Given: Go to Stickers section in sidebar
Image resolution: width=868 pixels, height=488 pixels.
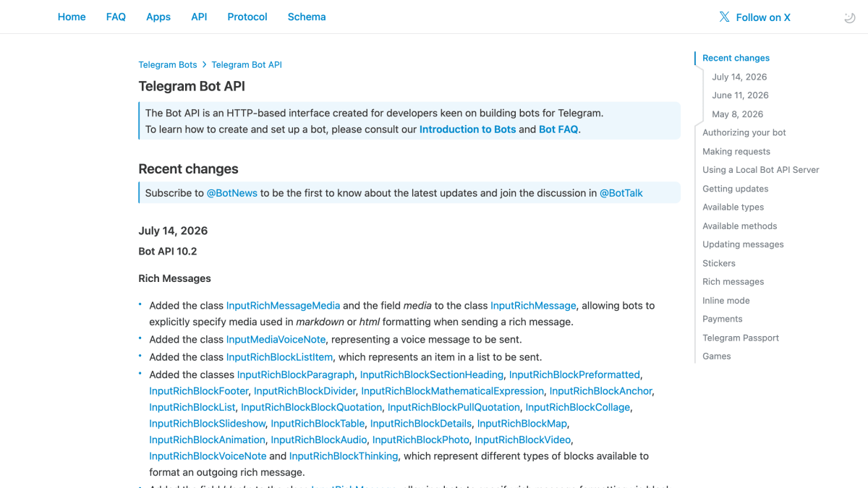Looking at the screenshot, I should point(719,263).
